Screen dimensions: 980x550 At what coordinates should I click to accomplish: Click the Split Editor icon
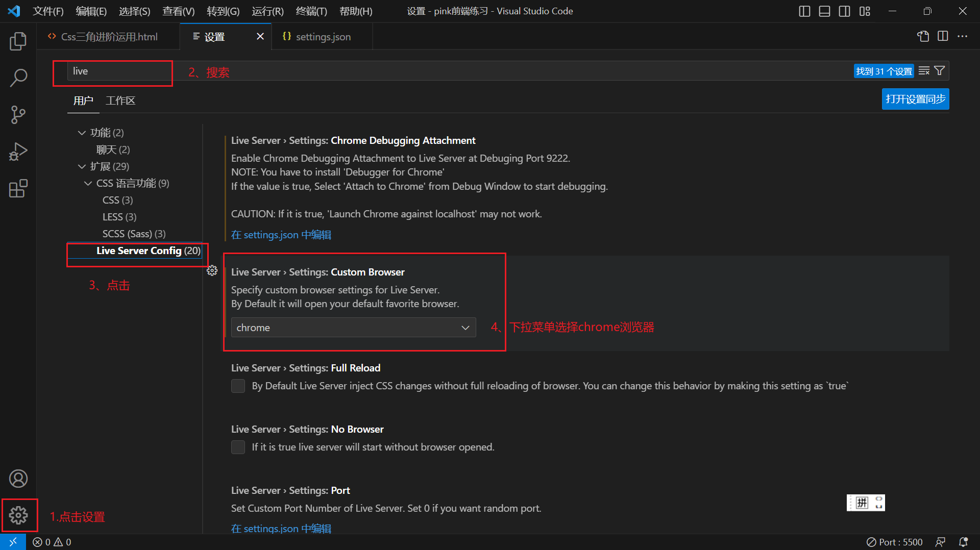(942, 36)
